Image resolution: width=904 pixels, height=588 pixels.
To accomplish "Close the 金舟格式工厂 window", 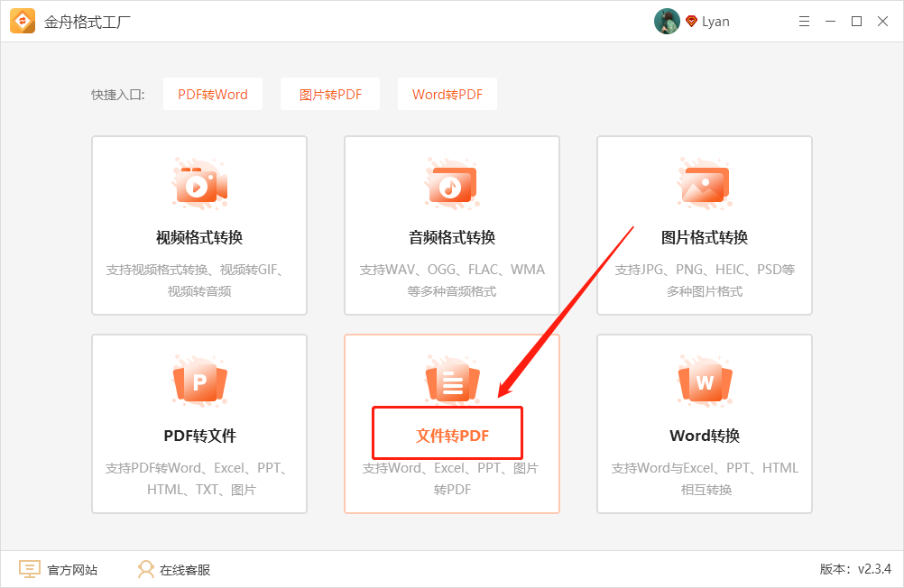I will click(x=882, y=22).
